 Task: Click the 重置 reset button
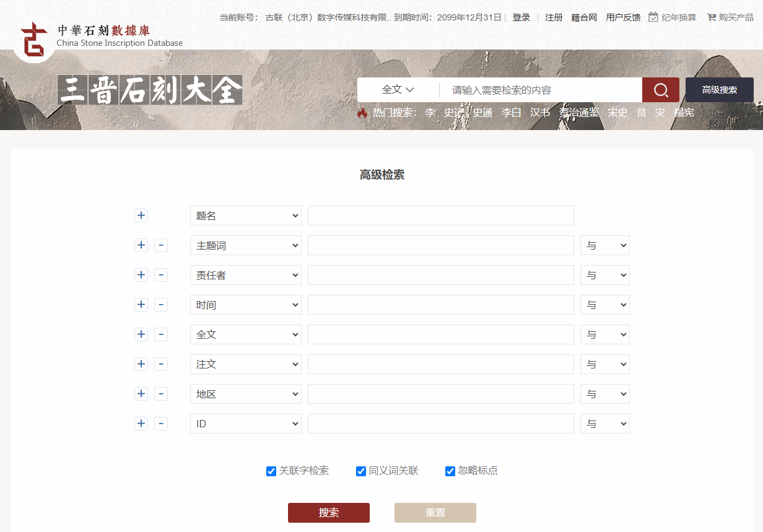[x=435, y=513]
